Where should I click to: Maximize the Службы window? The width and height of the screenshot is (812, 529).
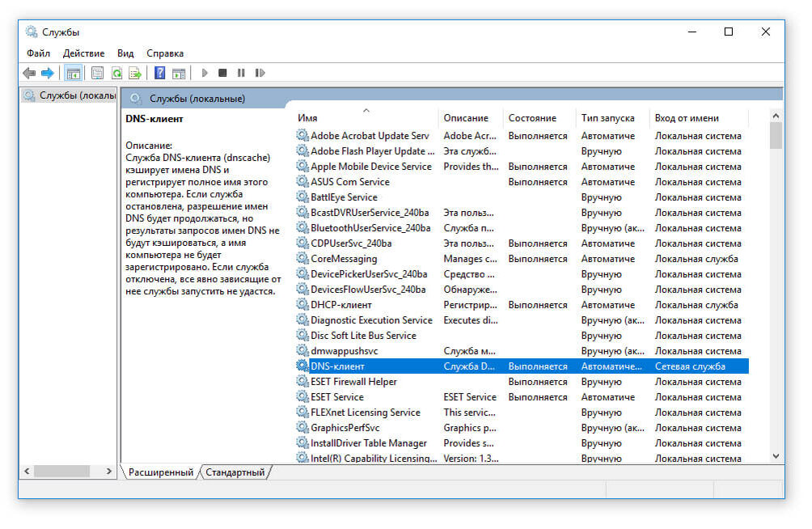729,32
